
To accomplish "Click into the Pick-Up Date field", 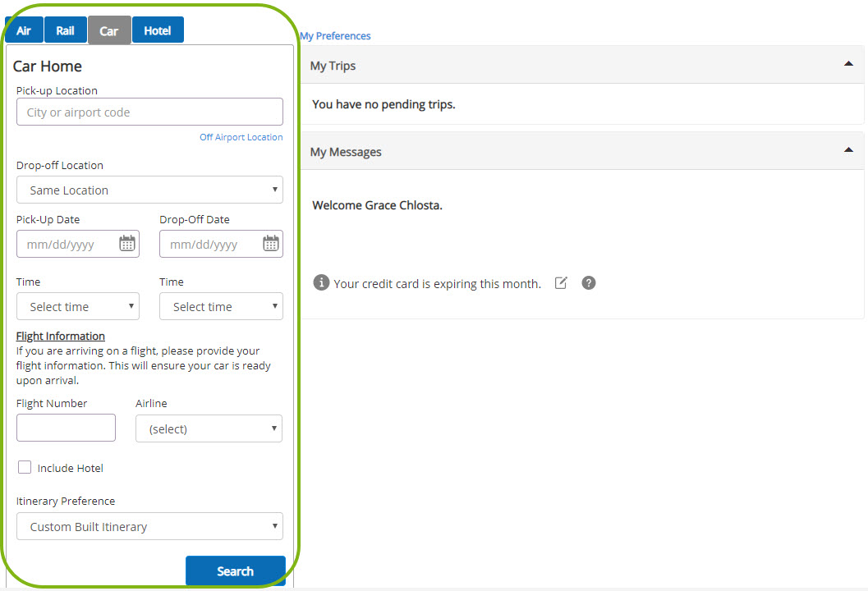I will pyautogui.click(x=78, y=244).
